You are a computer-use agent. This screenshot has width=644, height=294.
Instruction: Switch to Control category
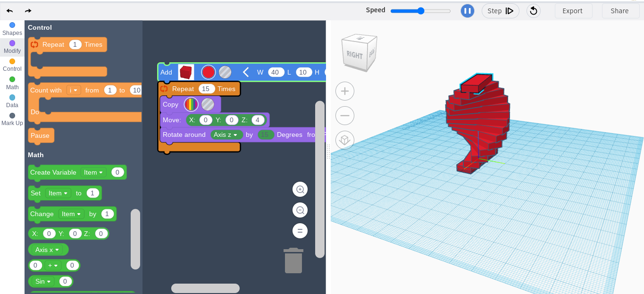[12, 65]
